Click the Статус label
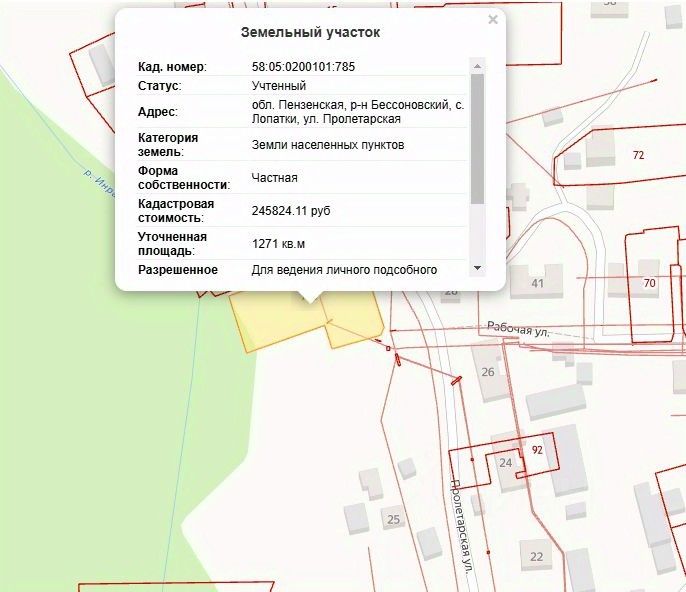The height and width of the screenshot is (592, 686). 160,86
